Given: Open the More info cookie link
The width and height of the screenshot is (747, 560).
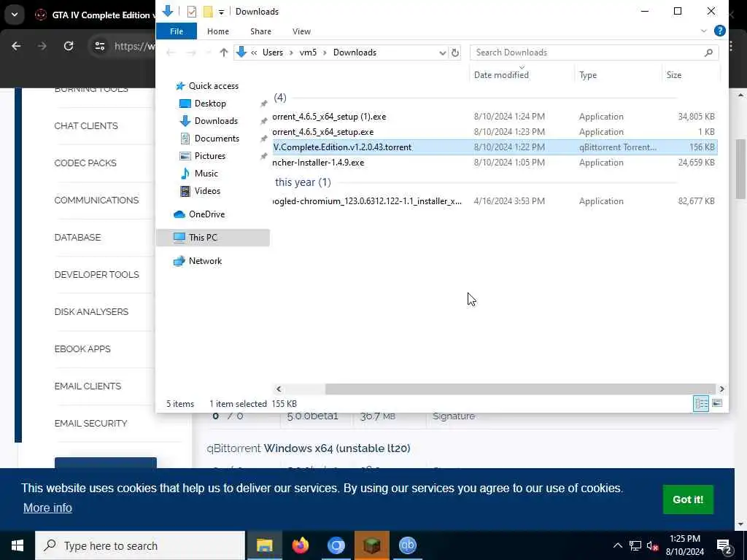Looking at the screenshot, I should [x=47, y=507].
